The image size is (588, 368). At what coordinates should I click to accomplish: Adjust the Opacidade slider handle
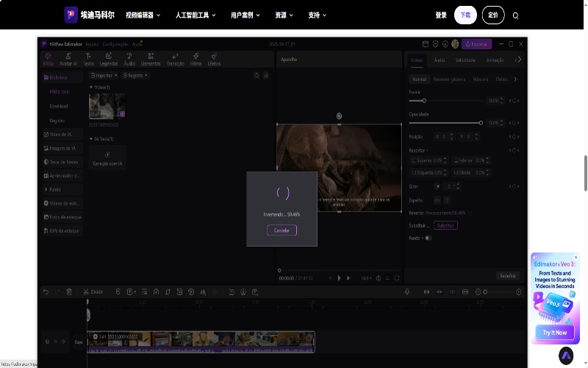pos(481,123)
